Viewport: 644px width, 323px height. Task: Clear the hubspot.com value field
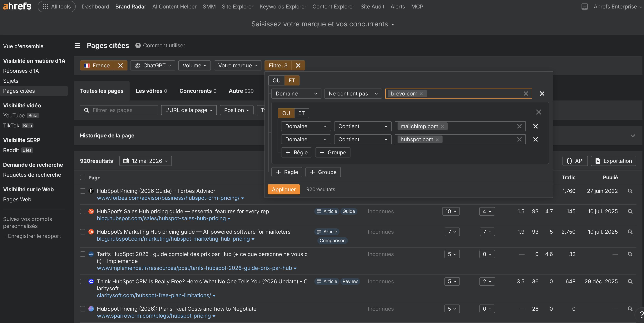pyautogui.click(x=519, y=139)
